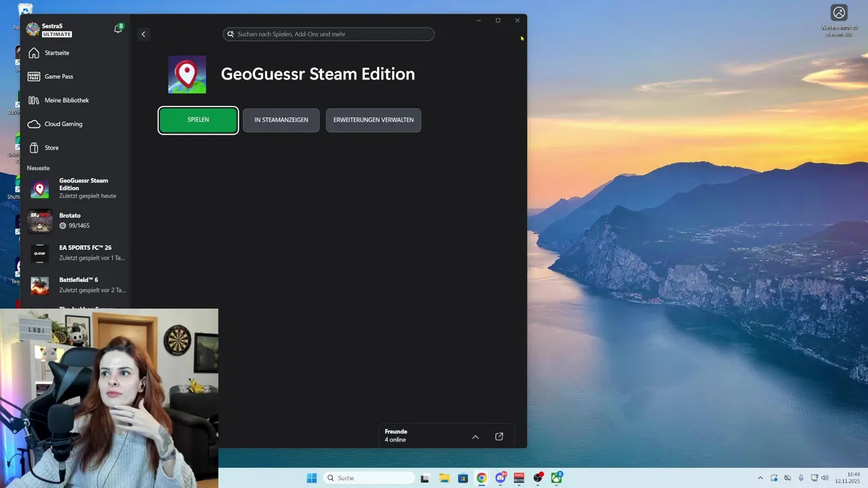The image size is (868, 488).
Task: Select Cloud Gaming in the sidebar
Action: (x=64, y=124)
